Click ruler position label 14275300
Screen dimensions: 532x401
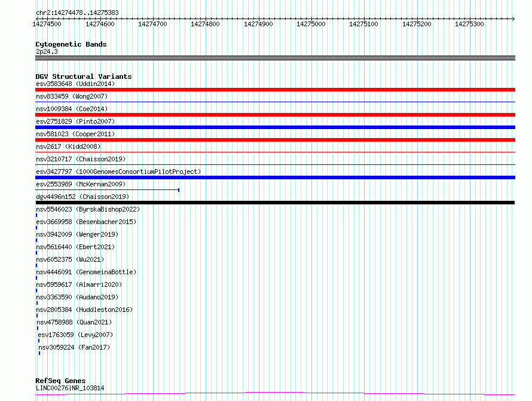tap(469, 24)
